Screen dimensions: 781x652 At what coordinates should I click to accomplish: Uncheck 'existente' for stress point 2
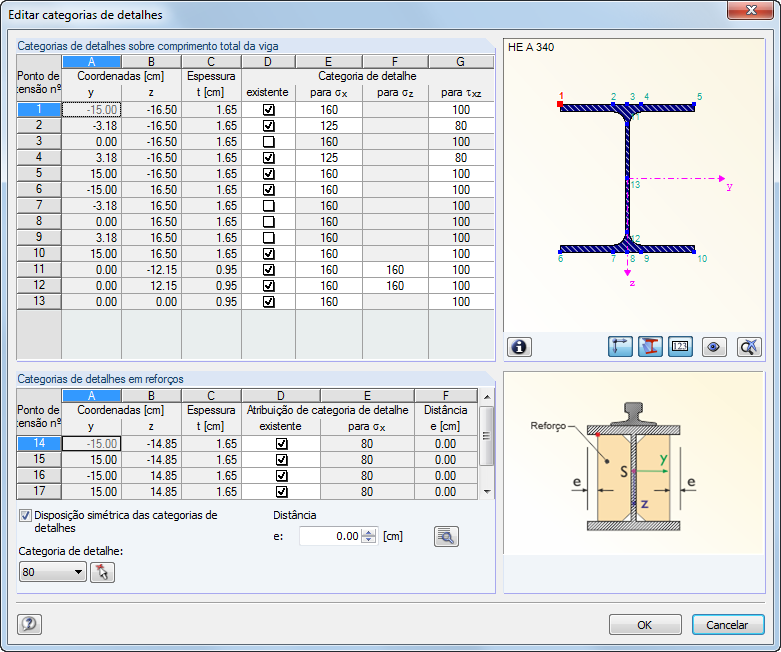[268, 126]
